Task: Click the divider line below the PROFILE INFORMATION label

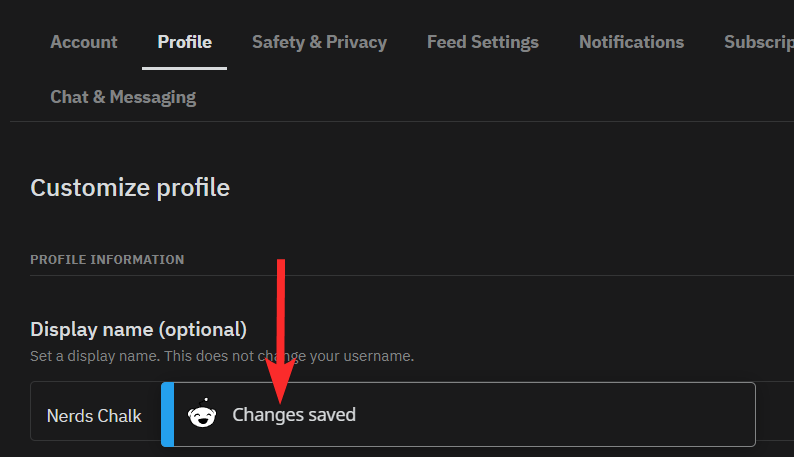Action: pyautogui.click(x=400, y=275)
